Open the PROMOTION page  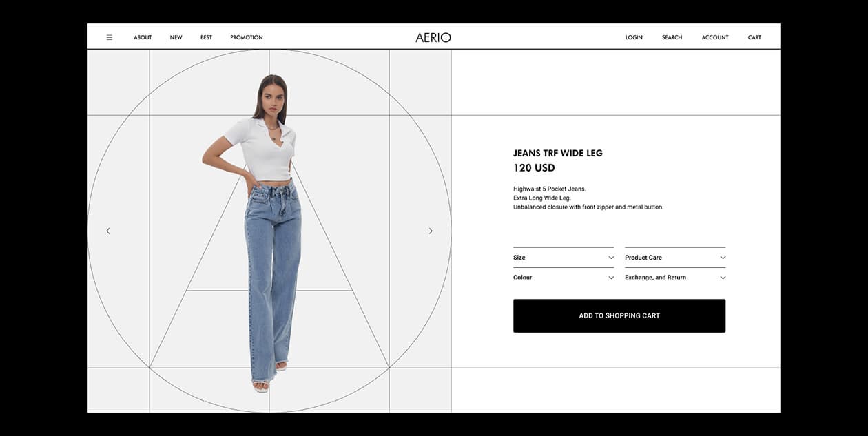(x=247, y=37)
